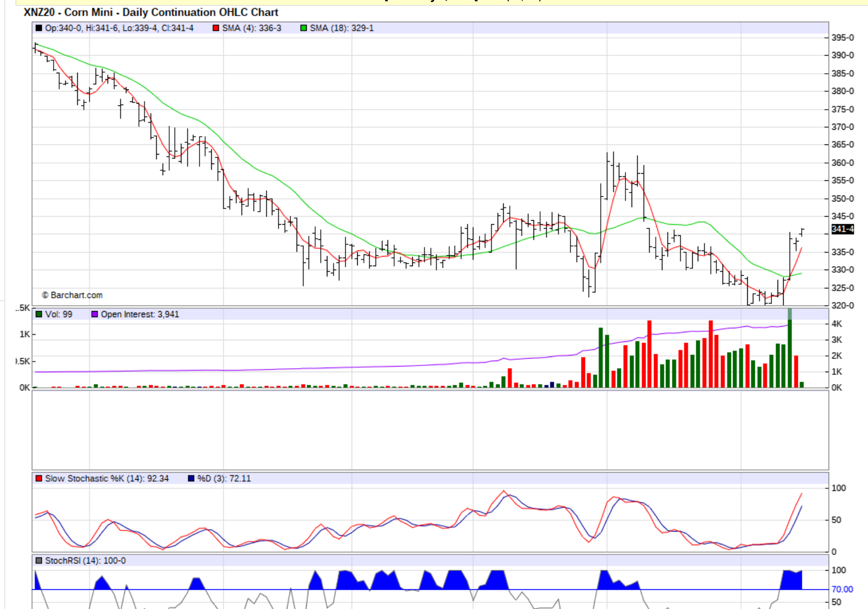Click the Slow Stochastic %K (14) label text
This screenshot has height=609, width=868.
pyautogui.click(x=107, y=478)
